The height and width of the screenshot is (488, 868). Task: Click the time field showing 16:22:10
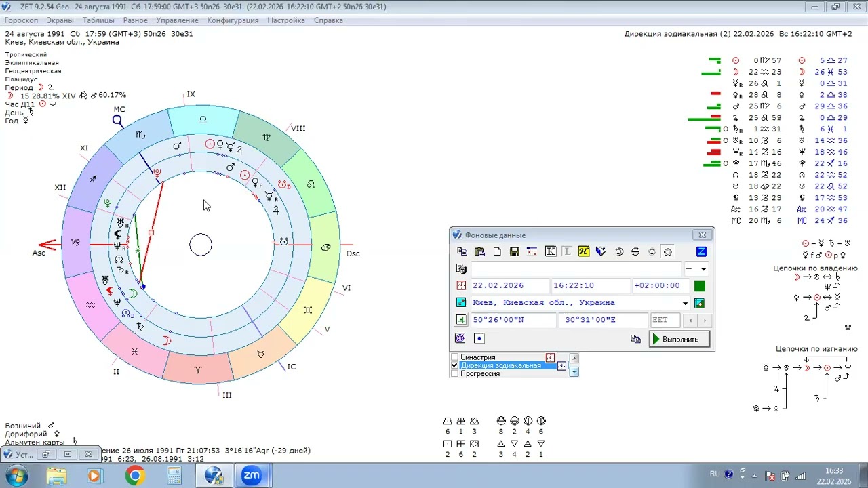point(590,285)
